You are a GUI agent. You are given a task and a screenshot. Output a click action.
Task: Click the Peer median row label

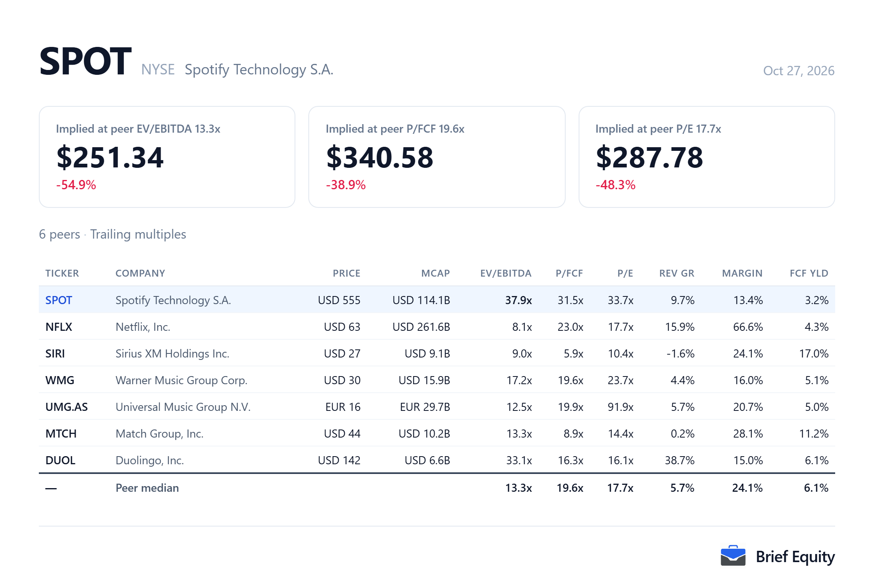coord(147,488)
